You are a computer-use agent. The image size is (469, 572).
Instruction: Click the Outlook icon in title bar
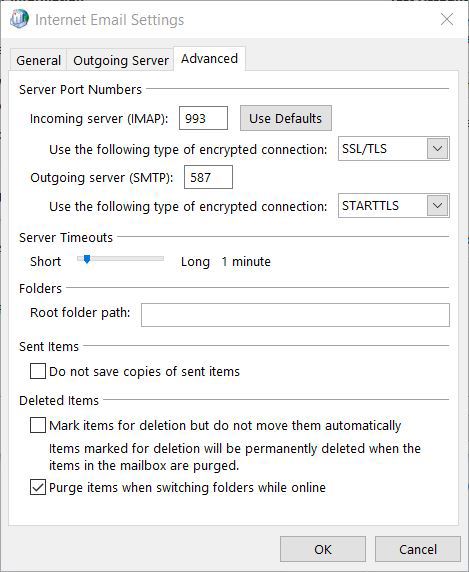point(19,19)
